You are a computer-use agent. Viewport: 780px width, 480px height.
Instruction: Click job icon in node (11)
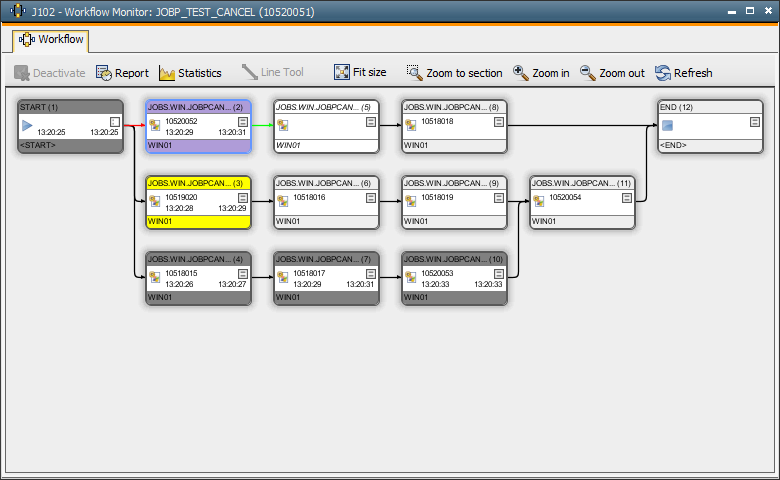tap(539, 201)
